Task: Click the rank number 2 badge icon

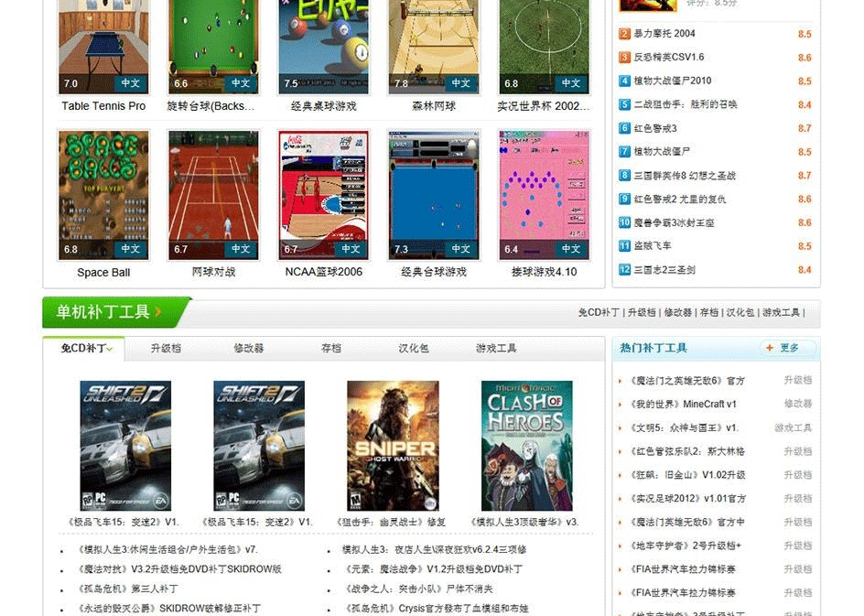Action: pyautogui.click(x=624, y=34)
